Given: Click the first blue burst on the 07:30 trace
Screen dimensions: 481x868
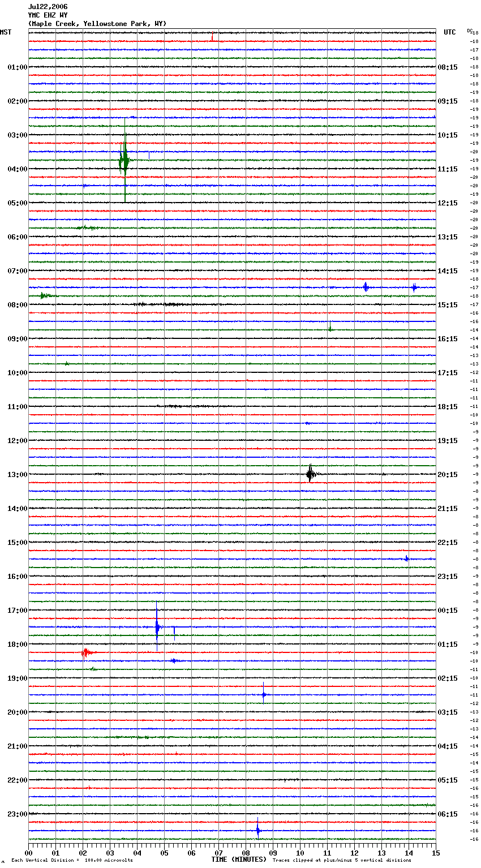Looking at the screenshot, I should click(366, 287).
